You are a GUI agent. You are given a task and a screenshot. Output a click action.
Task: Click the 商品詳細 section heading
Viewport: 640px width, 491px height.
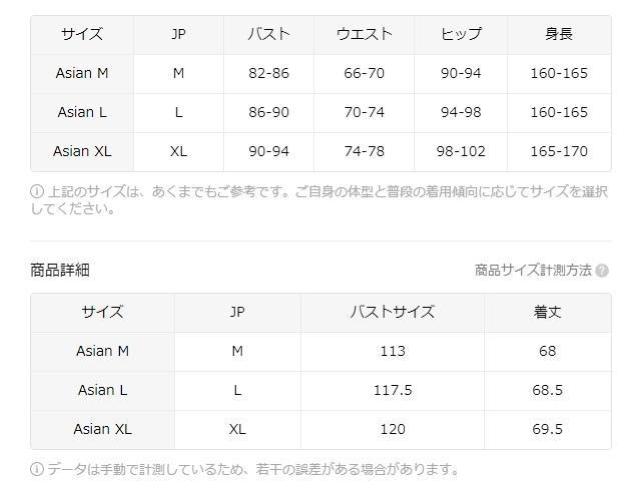[x=60, y=270]
